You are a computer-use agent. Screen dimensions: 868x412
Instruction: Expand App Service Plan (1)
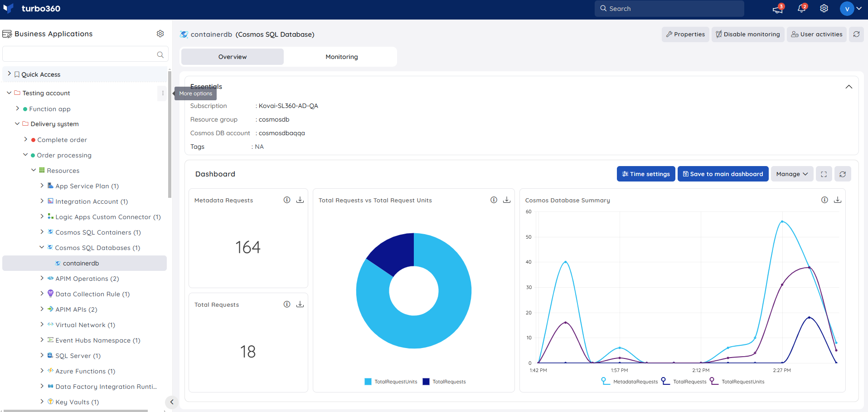[x=42, y=186]
